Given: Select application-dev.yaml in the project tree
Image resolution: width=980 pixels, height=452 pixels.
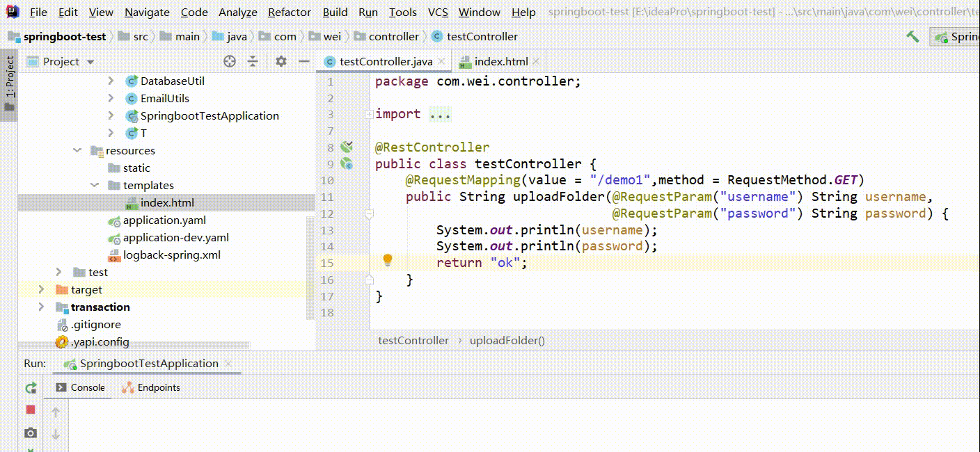Looking at the screenshot, I should point(176,237).
